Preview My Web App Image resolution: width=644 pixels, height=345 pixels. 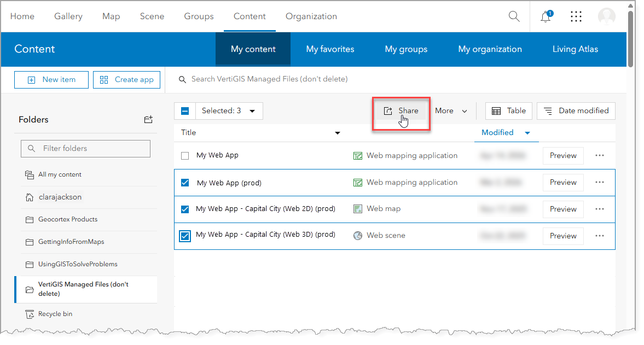(563, 155)
